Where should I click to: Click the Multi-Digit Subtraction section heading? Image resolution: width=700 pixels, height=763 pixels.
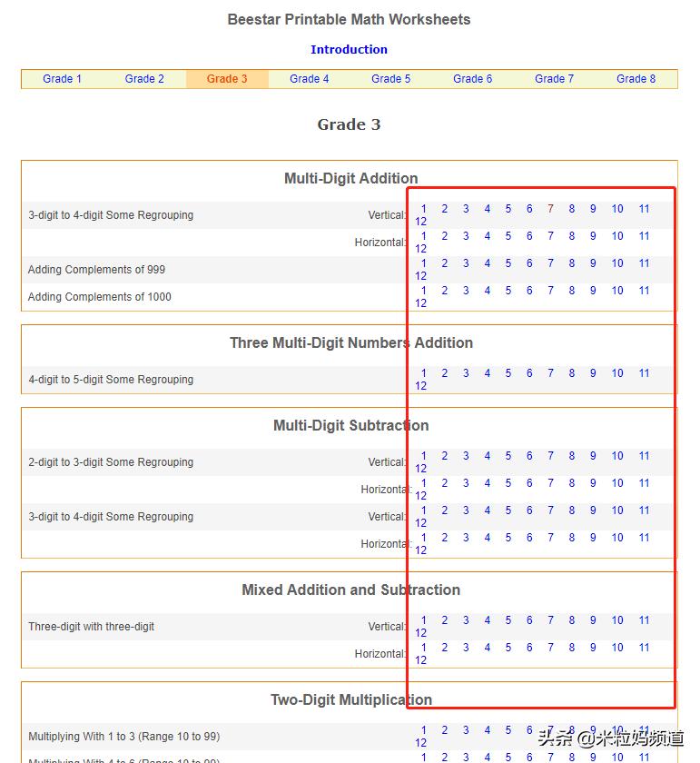coord(350,426)
